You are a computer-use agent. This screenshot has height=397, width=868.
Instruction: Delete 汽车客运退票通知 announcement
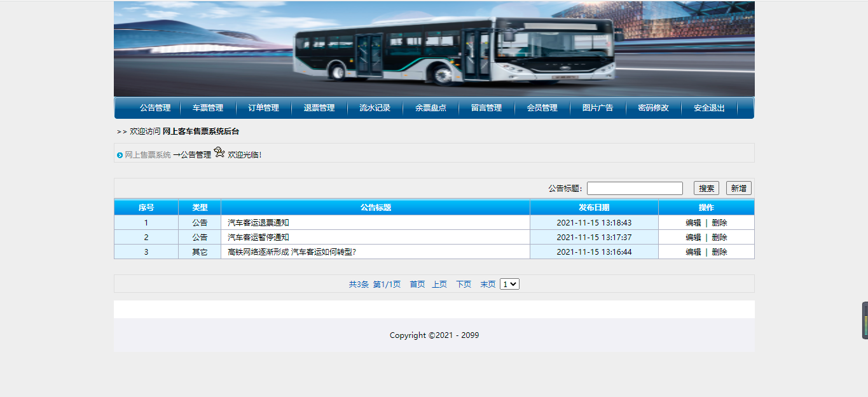coord(719,223)
